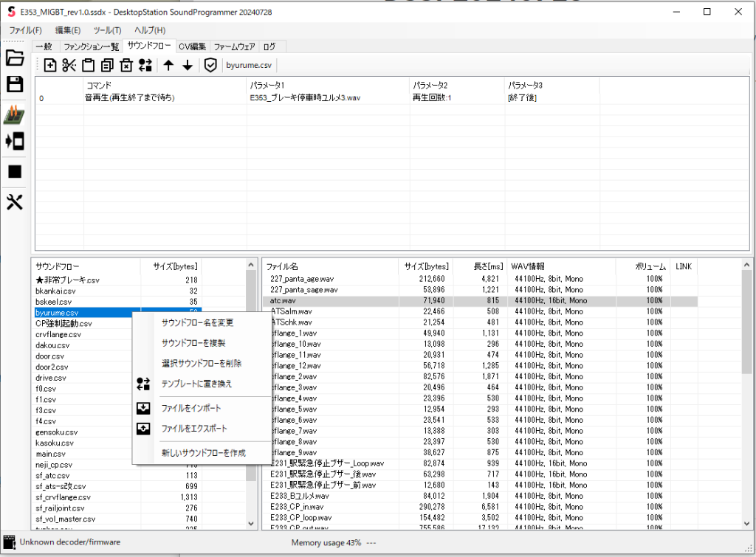Open the wrench and screwdriver tools icon
Viewport: 756px width, 557px height.
[15, 203]
